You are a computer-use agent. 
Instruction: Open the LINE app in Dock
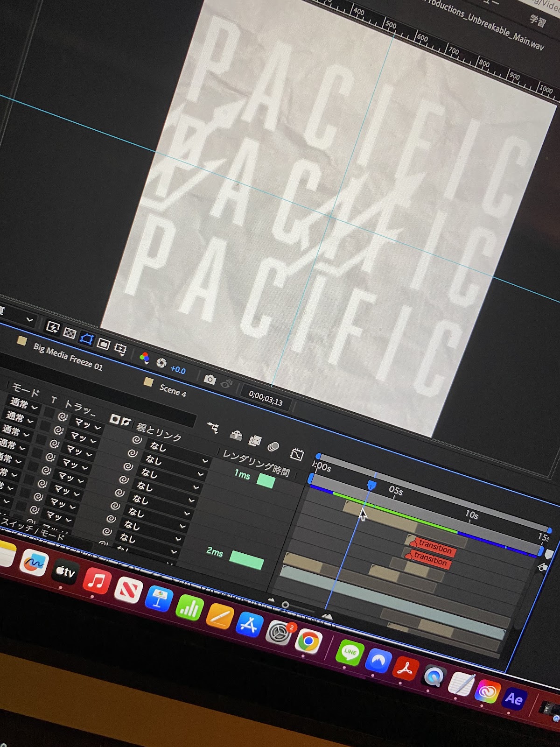tap(350, 652)
